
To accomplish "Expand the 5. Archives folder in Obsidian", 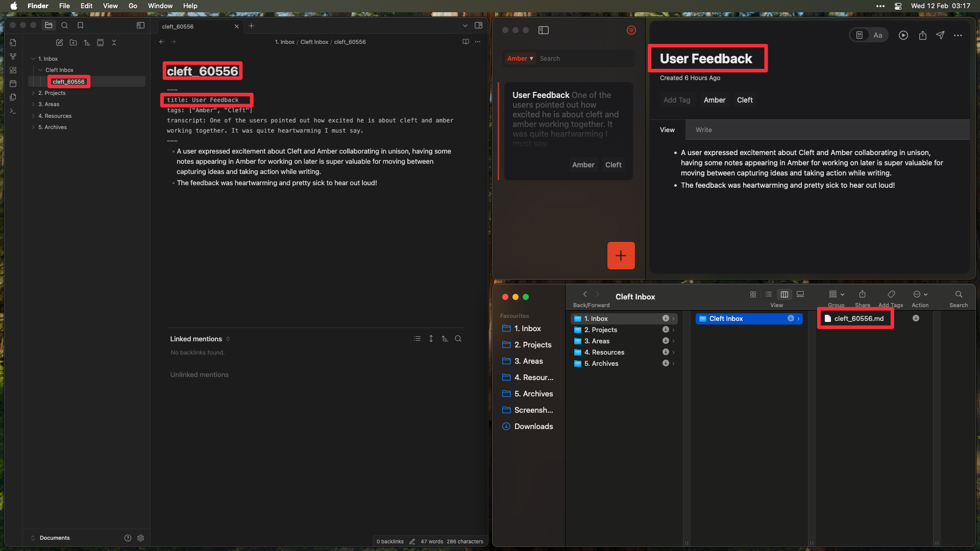I will (33, 128).
